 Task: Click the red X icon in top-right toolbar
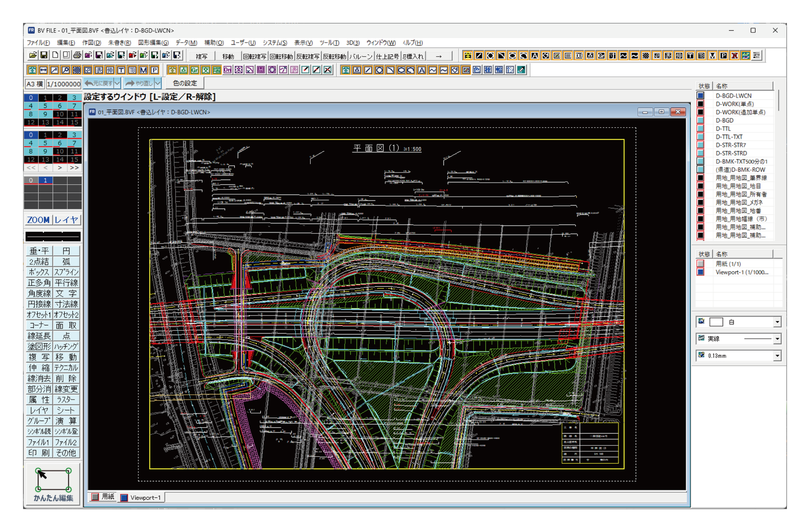coord(734,56)
